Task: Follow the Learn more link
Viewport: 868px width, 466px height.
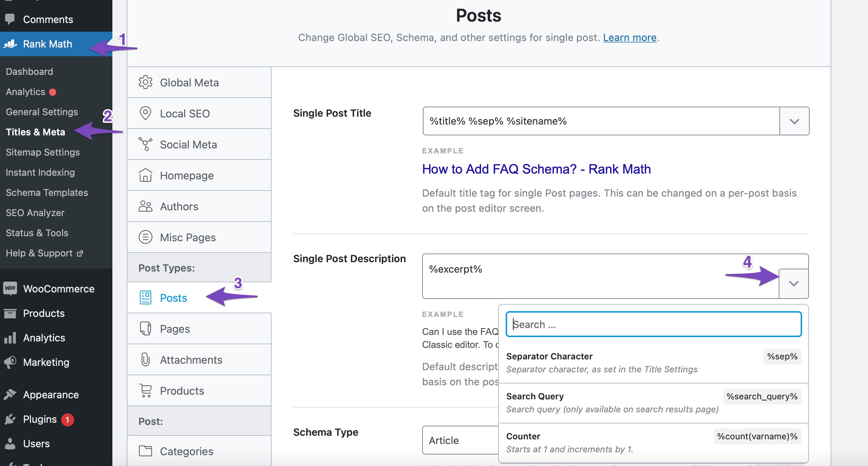Action: click(630, 37)
